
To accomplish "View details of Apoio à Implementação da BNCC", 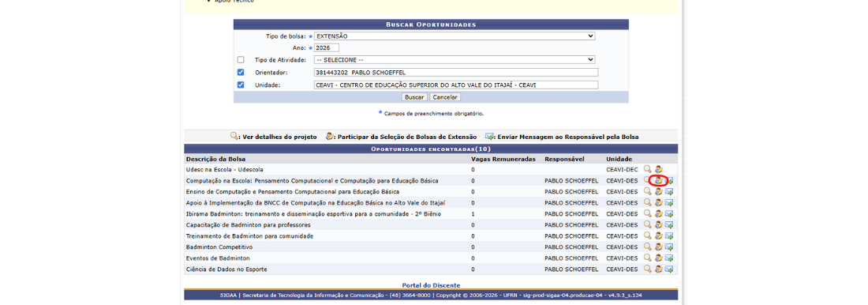I will [647, 202].
